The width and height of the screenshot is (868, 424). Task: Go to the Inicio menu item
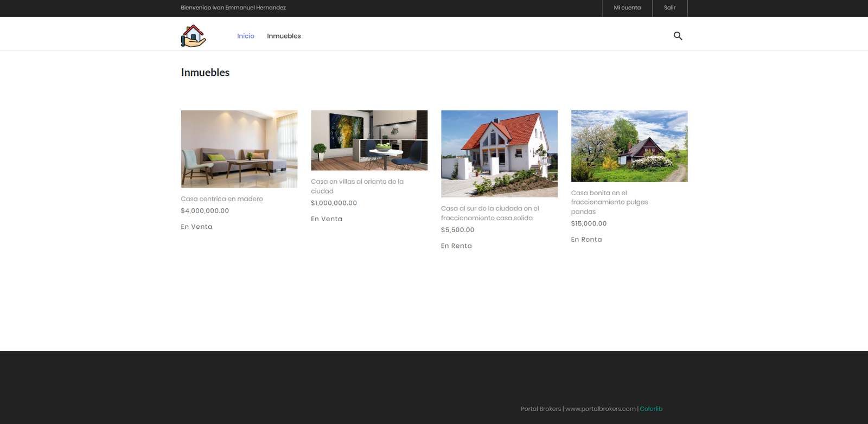(x=246, y=36)
